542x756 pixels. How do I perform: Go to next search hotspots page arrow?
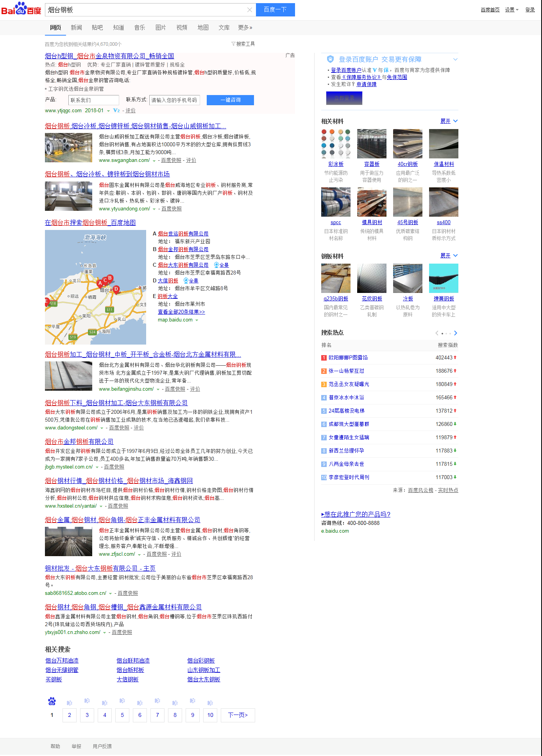click(455, 333)
